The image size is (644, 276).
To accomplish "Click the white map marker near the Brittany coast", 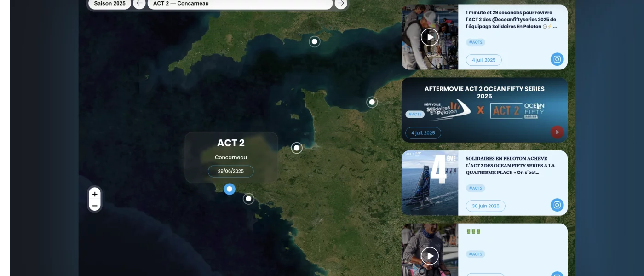I will tap(296, 148).
